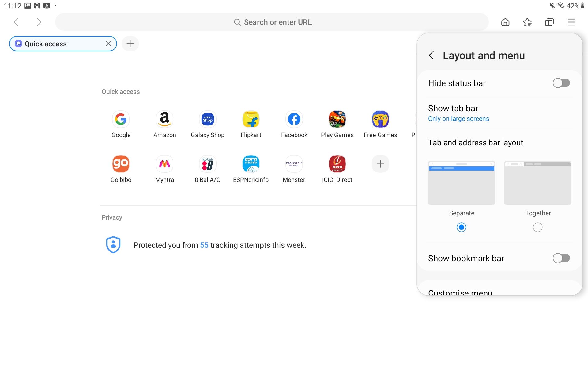This screenshot has width=588, height=368.
Task: Open Google from Quick access
Action: (121, 124)
